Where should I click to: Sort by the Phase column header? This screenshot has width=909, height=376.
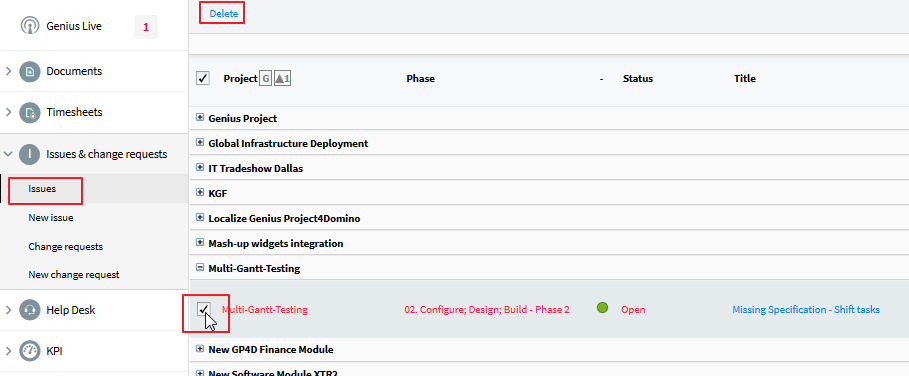point(420,78)
